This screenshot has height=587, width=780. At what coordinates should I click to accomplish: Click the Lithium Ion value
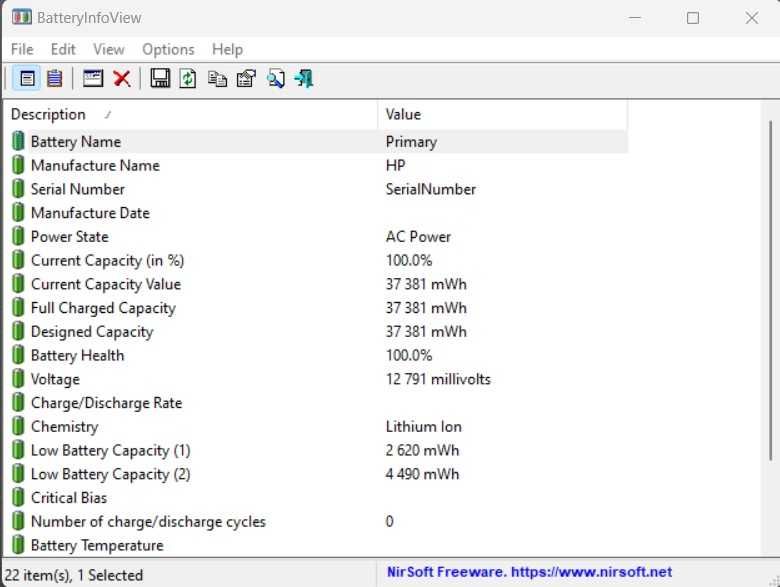click(x=424, y=426)
